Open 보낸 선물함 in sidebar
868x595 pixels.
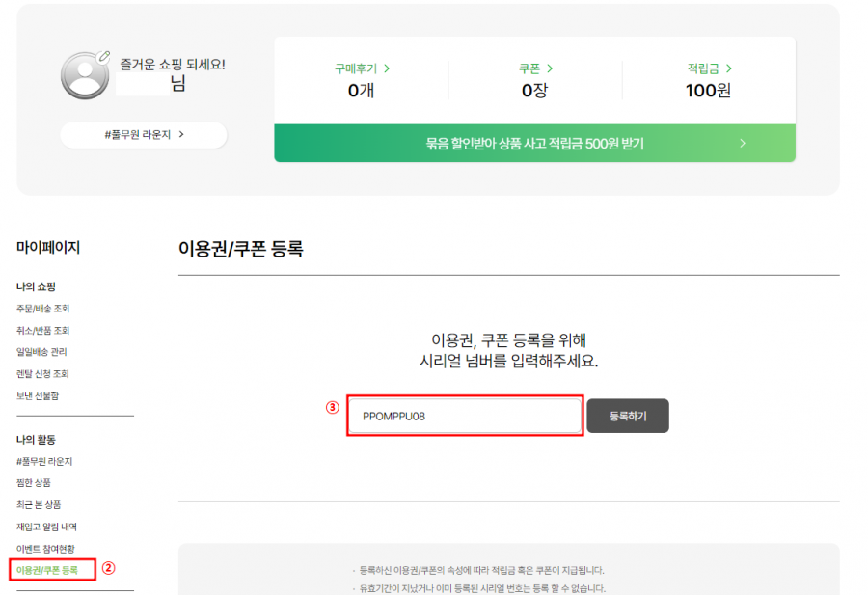(x=38, y=395)
